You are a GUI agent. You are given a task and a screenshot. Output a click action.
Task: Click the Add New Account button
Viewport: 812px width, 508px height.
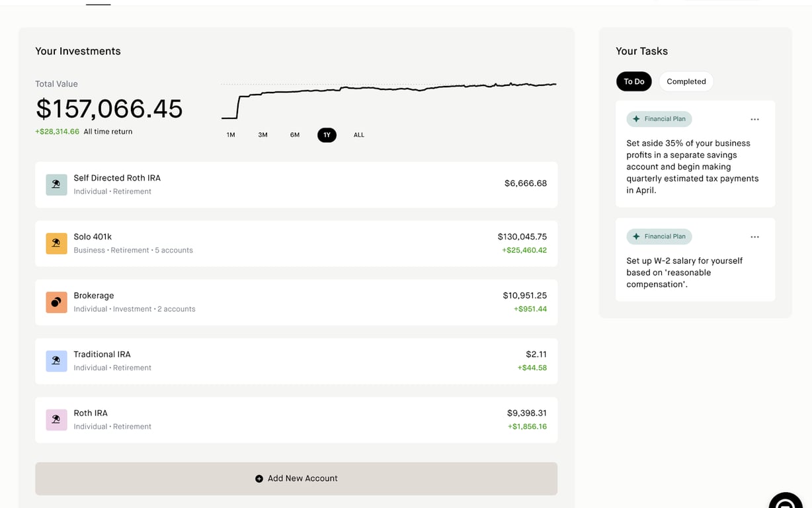click(x=296, y=479)
